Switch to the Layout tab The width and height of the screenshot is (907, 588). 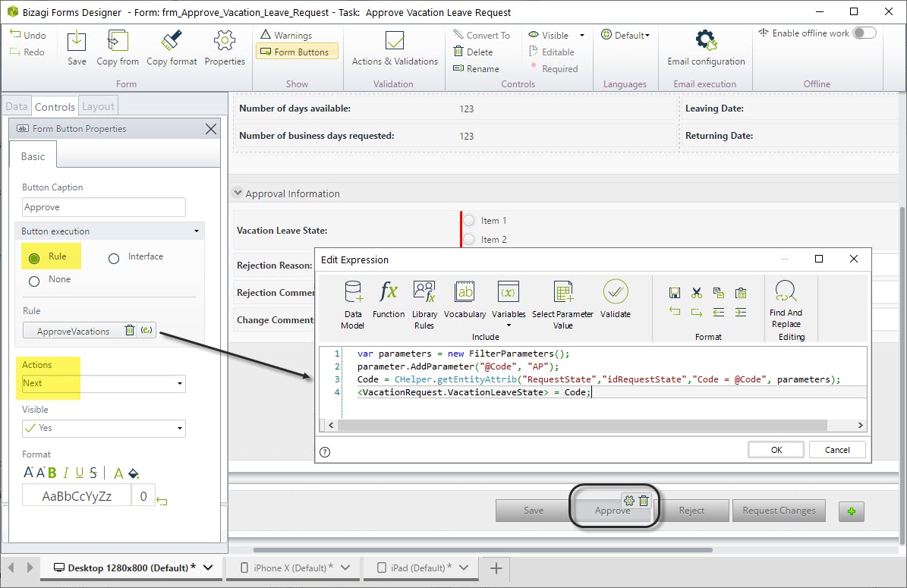(x=98, y=106)
